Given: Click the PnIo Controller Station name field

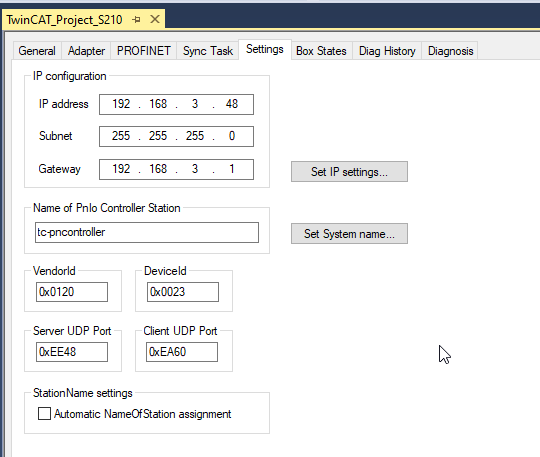Looking at the screenshot, I should click(x=147, y=232).
